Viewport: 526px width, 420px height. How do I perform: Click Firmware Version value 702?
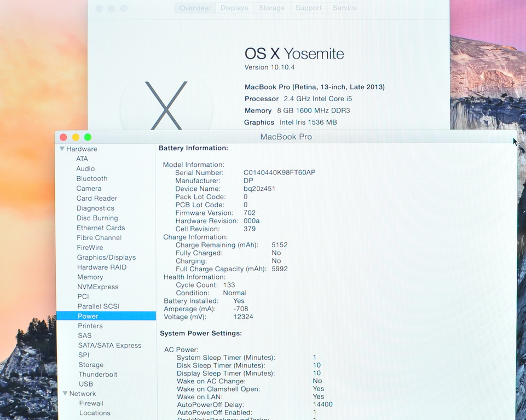click(250, 213)
